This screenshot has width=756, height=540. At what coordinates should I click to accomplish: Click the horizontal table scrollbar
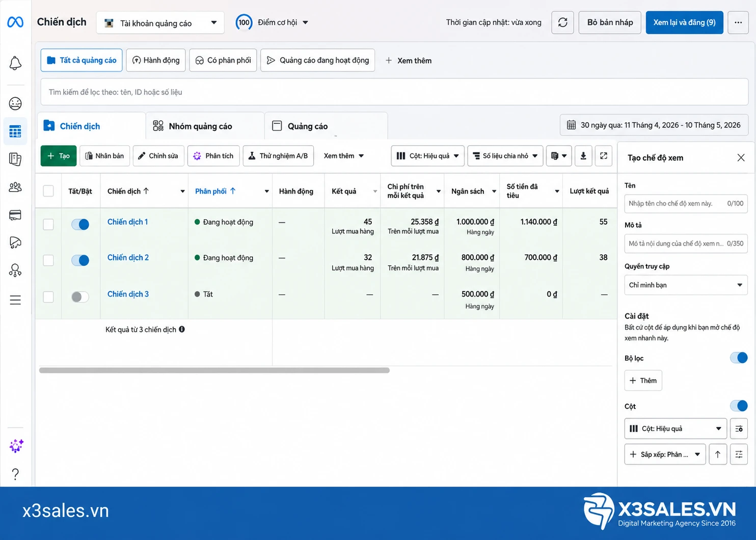[x=214, y=370]
